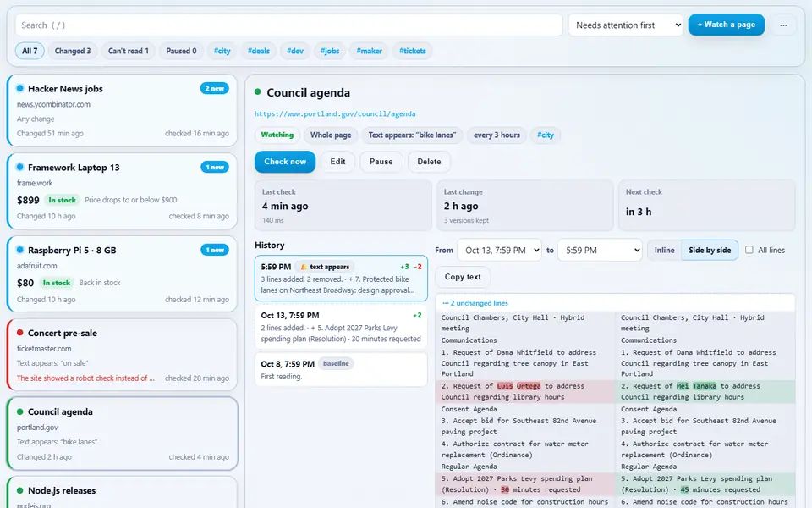
Task: Switch diff view to Inline
Action: click(x=665, y=251)
